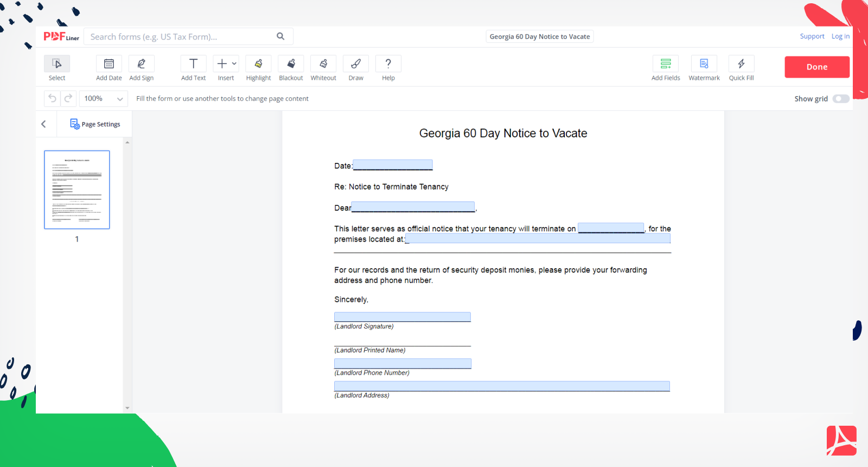Select the Blackout tool

291,64
